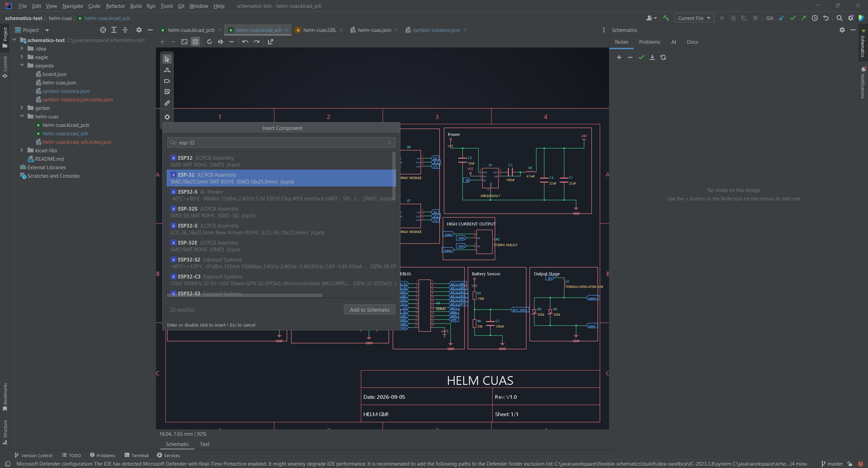The height and width of the screenshot is (468, 868).
Task: Click the fit-to-screen icon in the editor toolbar
Action: pos(184,42)
